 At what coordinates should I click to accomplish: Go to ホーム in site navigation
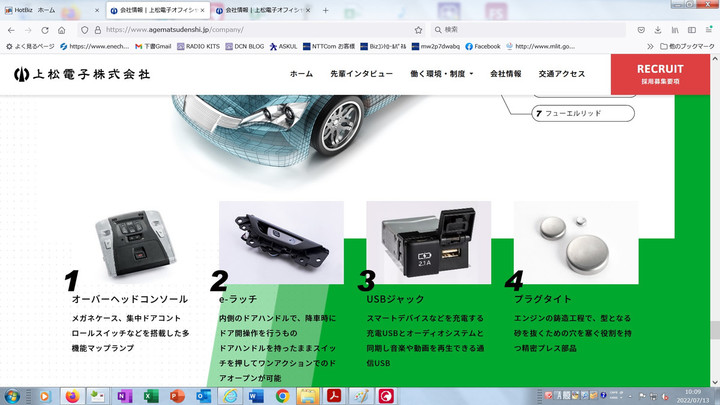(x=301, y=74)
